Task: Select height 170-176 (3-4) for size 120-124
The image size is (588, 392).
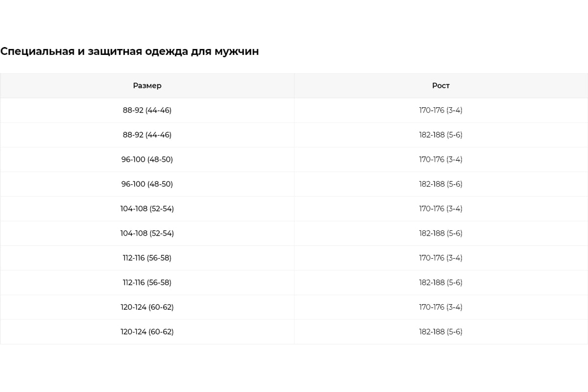Action: point(441,307)
